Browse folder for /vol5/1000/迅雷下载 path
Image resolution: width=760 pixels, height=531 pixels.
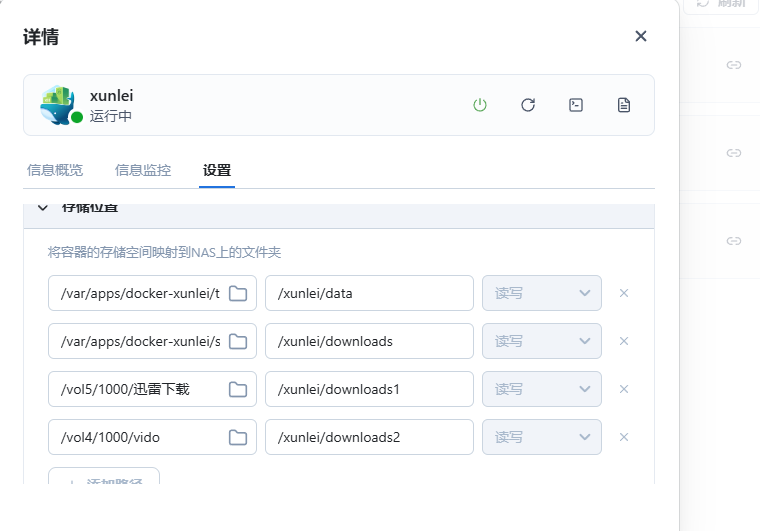(x=238, y=389)
